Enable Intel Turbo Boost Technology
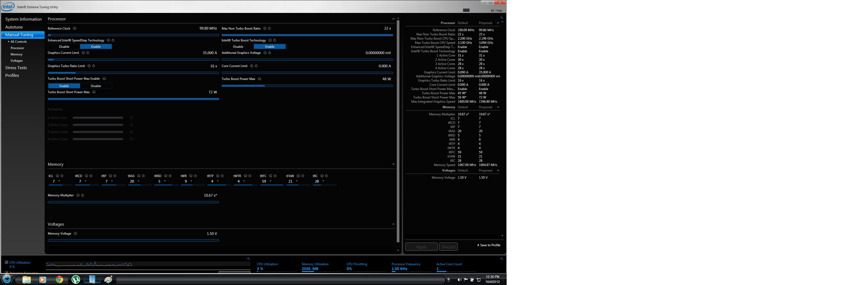Image resolution: width=868 pixels, height=285 pixels. (x=269, y=47)
